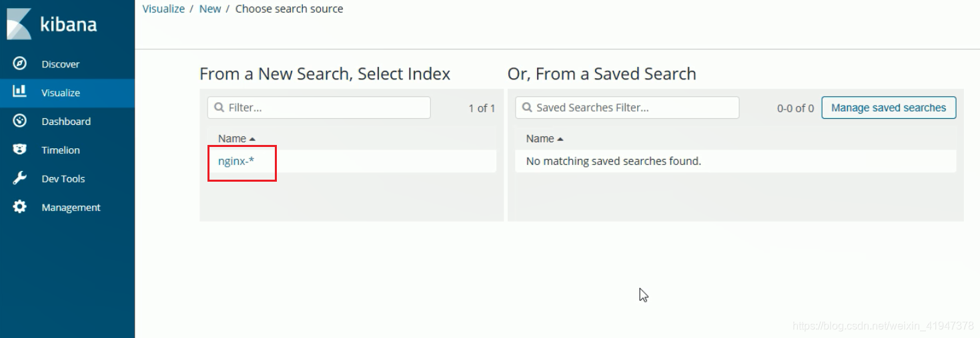Click the Dashboard gauge icon

tap(20, 121)
